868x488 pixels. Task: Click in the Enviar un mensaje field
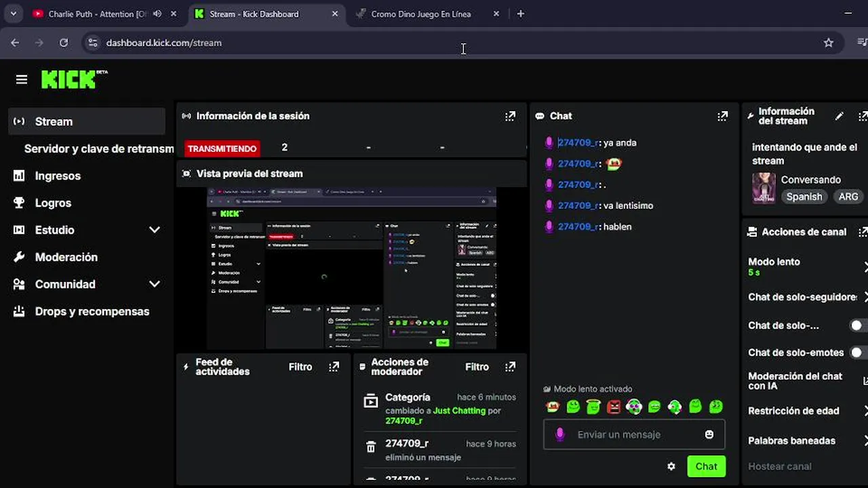[634, 434]
